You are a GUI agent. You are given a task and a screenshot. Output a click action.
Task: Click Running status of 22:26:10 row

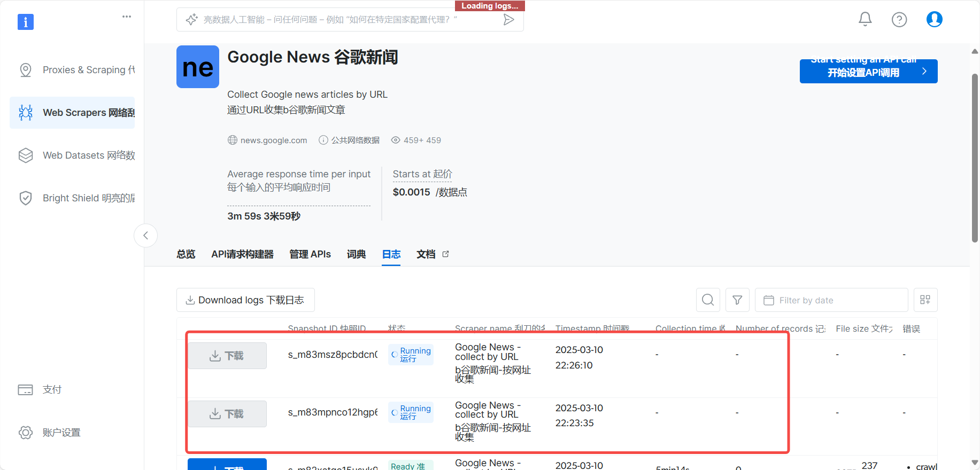[x=411, y=355]
